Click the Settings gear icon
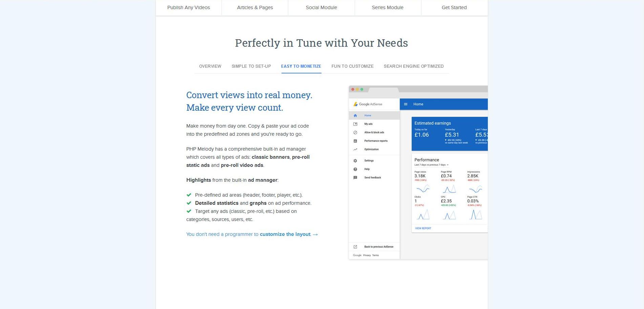 coord(355,161)
